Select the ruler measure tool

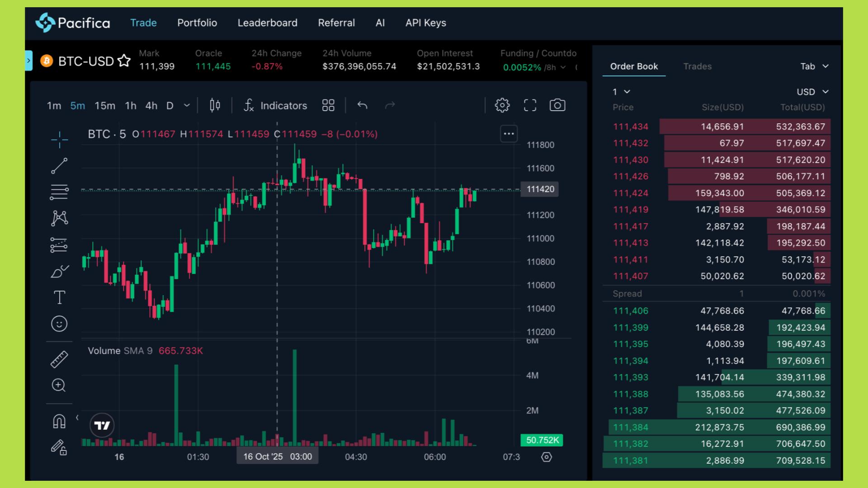[x=59, y=359]
